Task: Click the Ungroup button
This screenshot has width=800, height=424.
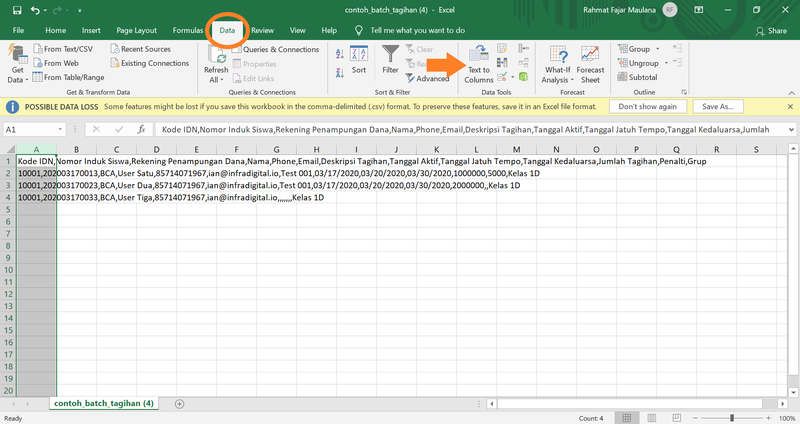Action: (x=638, y=63)
